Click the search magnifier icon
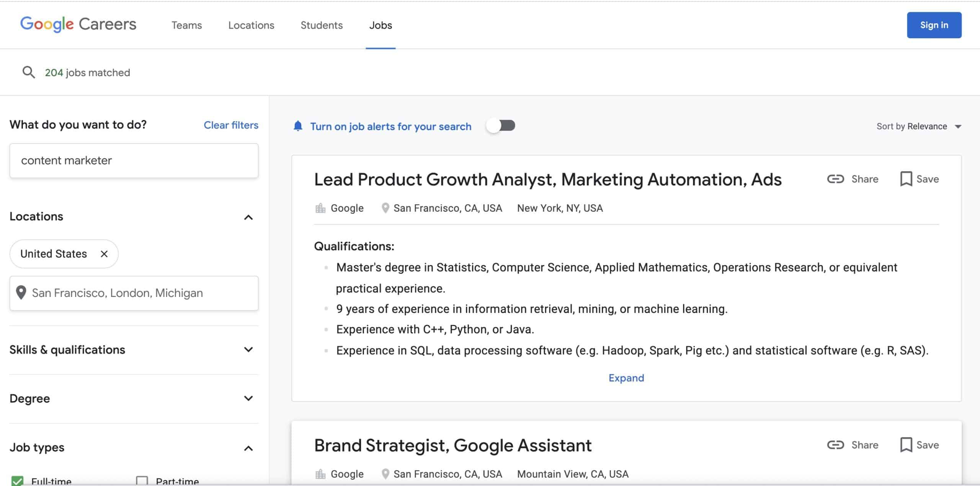Viewport: 980px width, 486px height. (x=28, y=72)
